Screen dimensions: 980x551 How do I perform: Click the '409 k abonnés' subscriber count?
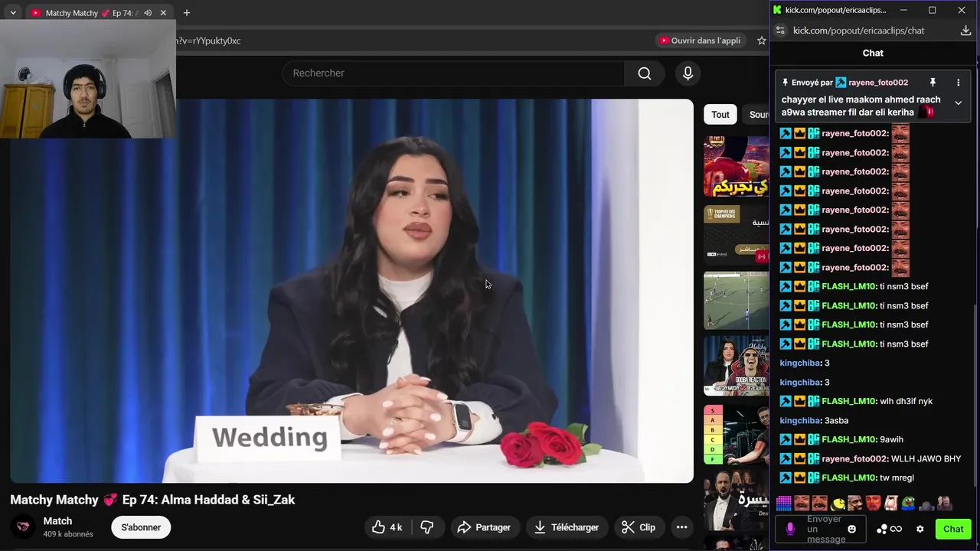tap(68, 534)
